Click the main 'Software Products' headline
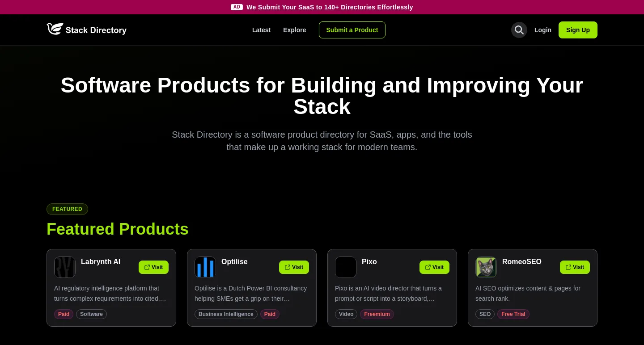 pyautogui.click(x=322, y=96)
